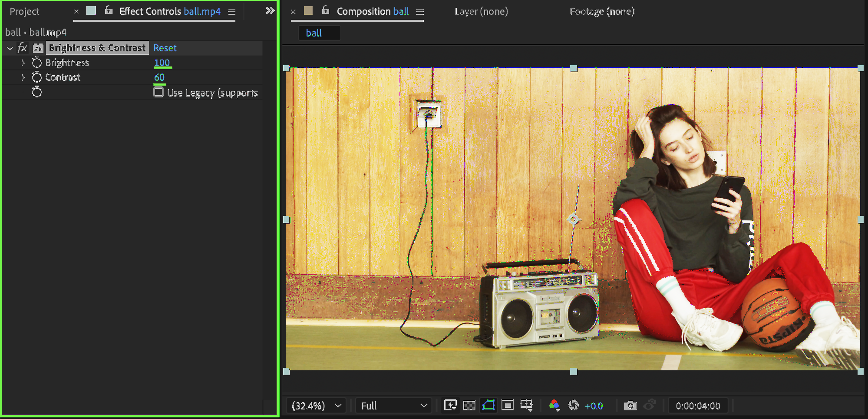Screen dimensions: 868x419
Task: Click the ball composition breadcrumb button
Action: tap(314, 33)
